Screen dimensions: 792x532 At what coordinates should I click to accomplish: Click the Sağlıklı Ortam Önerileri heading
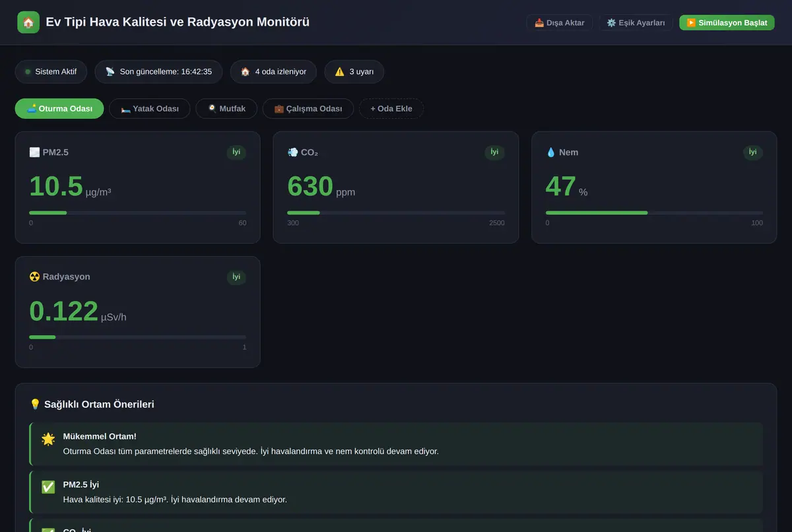(99, 404)
